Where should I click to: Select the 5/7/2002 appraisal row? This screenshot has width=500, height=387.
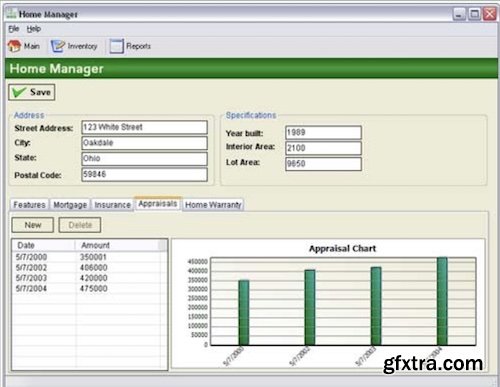coord(89,268)
